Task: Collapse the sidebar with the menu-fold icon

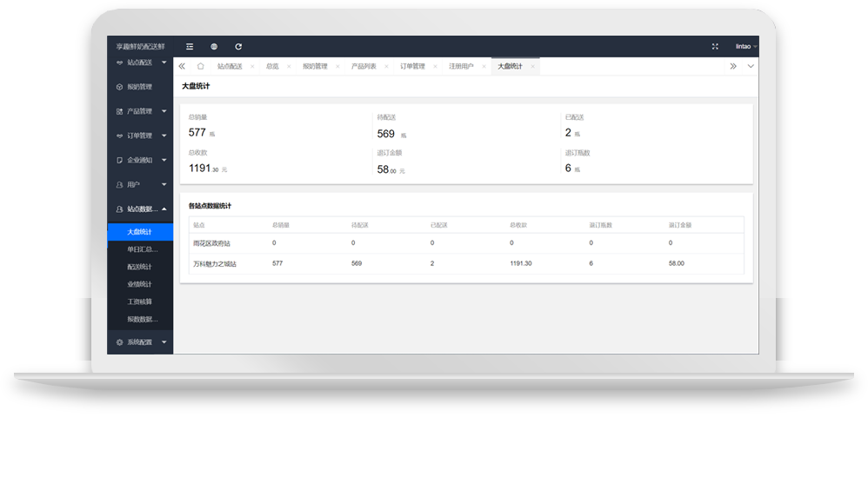Action: click(x=190, y=47)
